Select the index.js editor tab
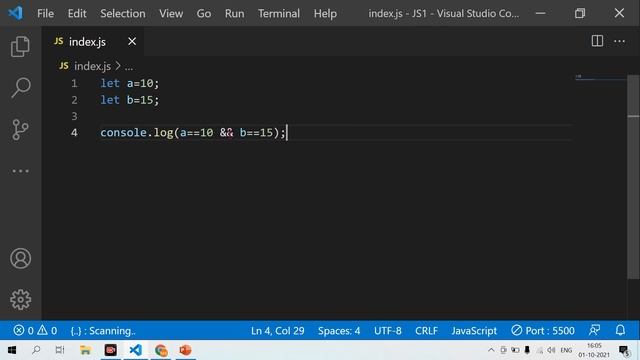Image resolution: width=640 pixels, height=360 pixels. tap(93, 41)
